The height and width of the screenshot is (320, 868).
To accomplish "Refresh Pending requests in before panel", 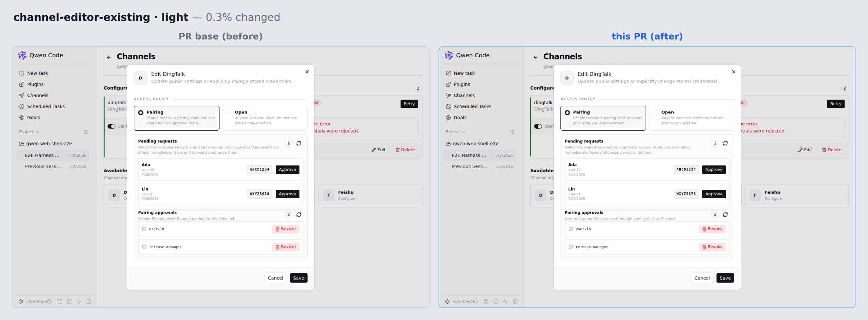I will [x=299, y=143].
